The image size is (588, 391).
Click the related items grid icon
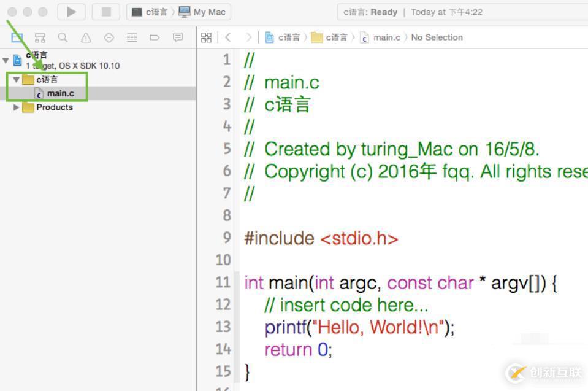click(x=206, y=37)
